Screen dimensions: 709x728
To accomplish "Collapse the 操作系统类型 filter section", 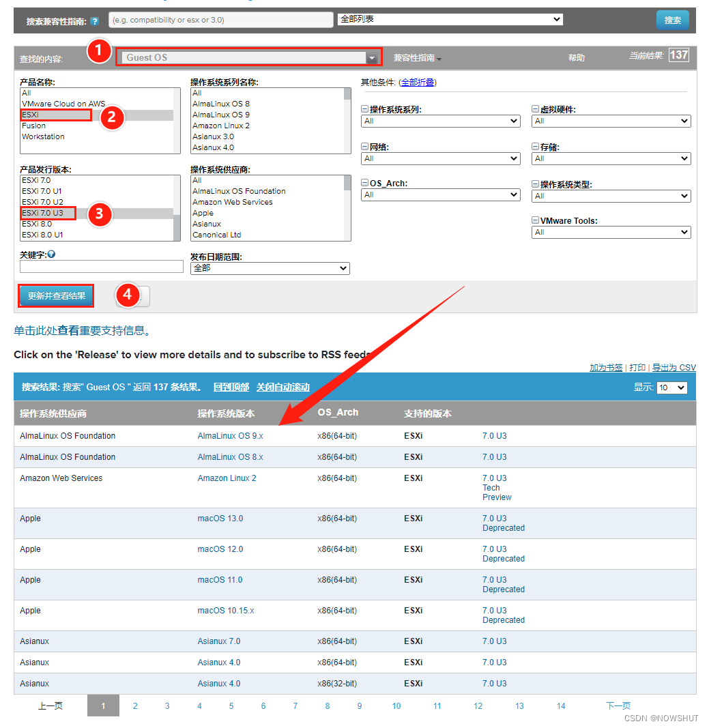I will [536, 184].
